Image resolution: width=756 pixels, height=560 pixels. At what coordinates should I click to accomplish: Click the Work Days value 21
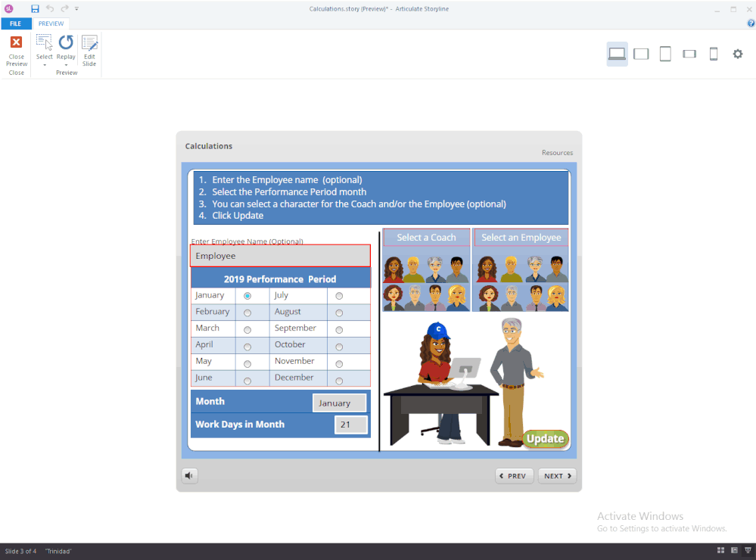(351, 425)
